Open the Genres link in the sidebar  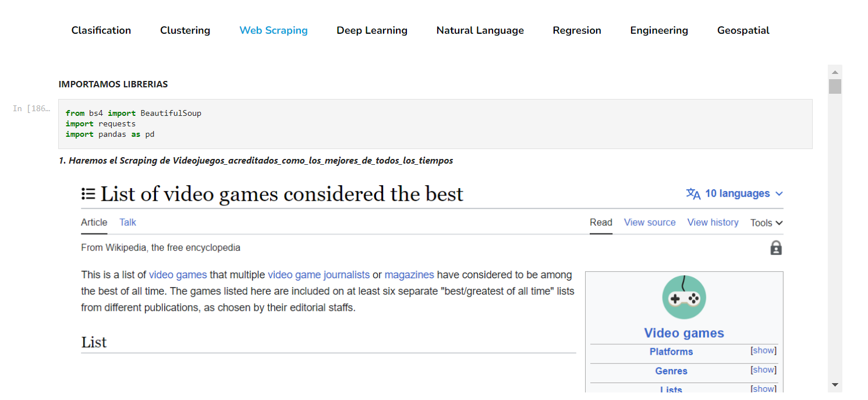[671, 371]
